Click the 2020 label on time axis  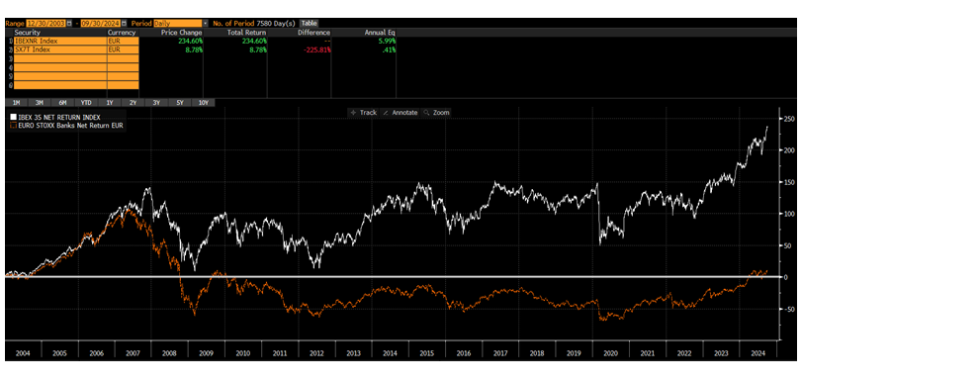pos(611,352)
